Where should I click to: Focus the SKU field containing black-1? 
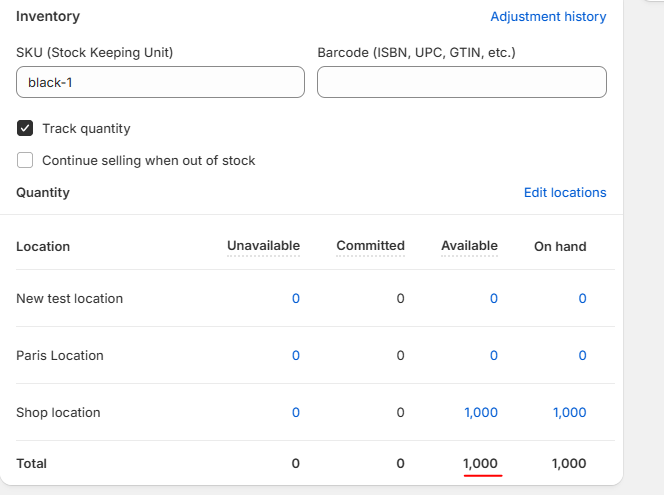pos(160,82)
